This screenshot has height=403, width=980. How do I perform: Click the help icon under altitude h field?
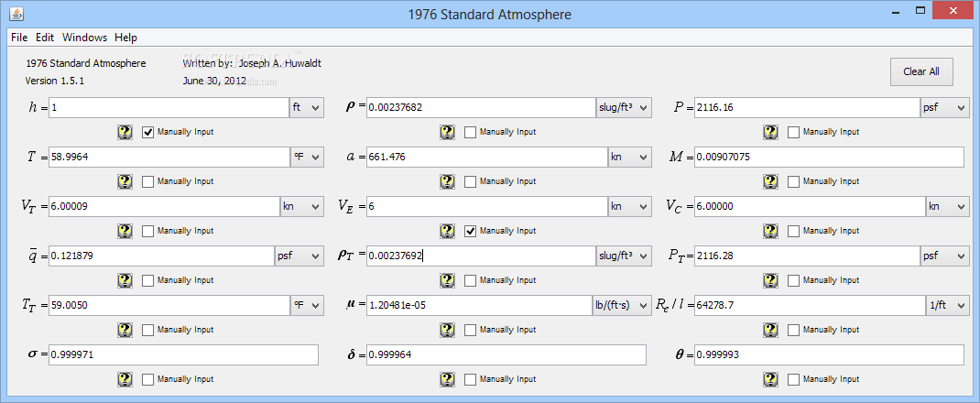pos(125,132)
